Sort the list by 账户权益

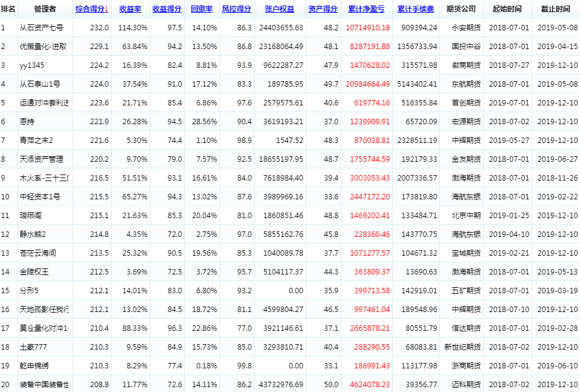[280, 9]
